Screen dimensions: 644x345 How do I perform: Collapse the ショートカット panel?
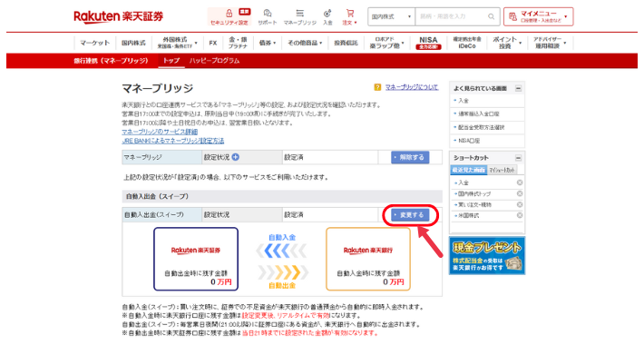click(x=518, y=158)
